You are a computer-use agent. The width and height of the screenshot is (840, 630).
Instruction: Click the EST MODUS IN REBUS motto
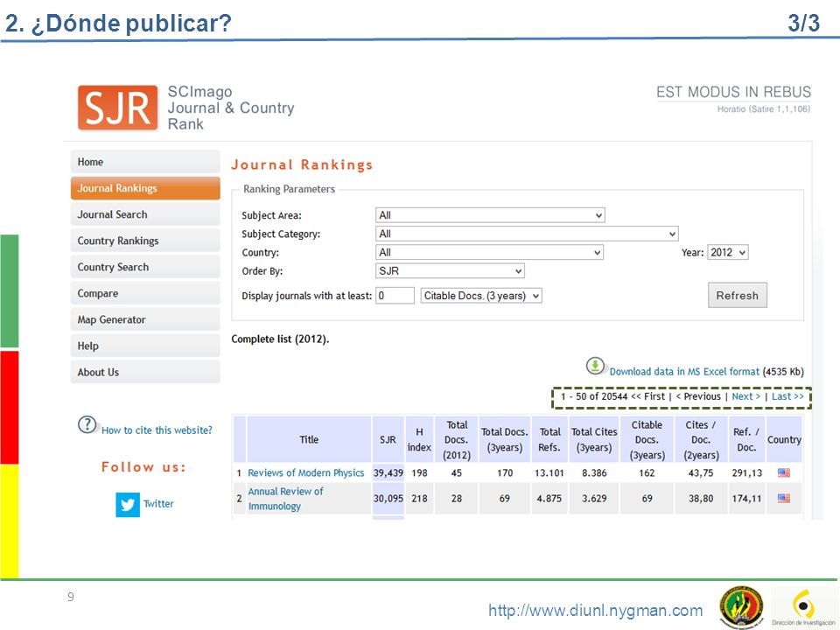pyautogui.click(x=733, y=92)
